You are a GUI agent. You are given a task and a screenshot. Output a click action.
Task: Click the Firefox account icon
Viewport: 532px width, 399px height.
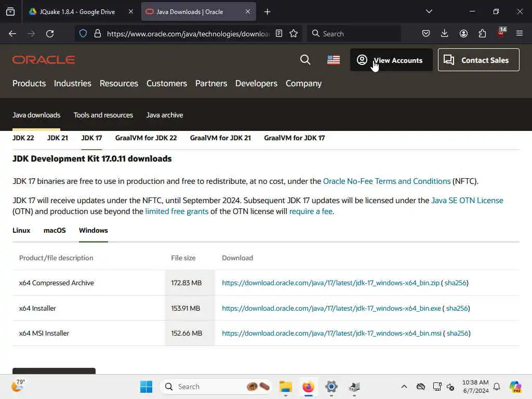[x=463, y=33]
